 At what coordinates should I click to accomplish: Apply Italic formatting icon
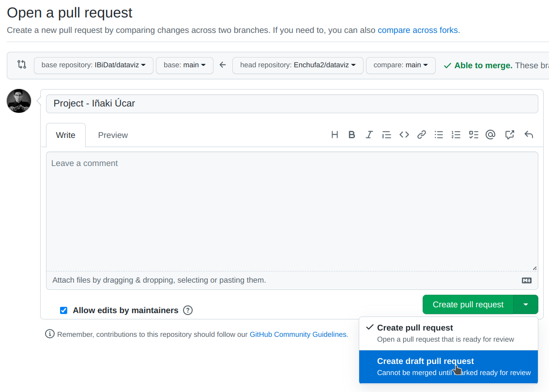coord(369,135)
